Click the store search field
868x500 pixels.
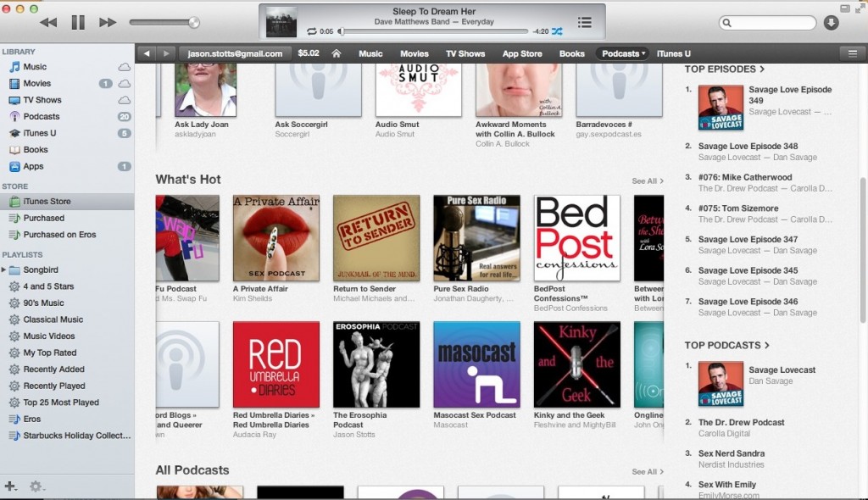(x=767, y=23)
